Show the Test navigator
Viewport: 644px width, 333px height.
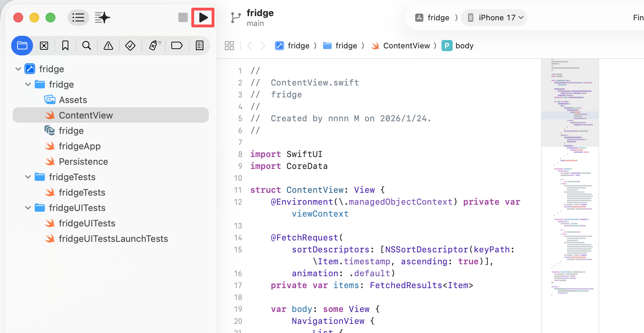point(130,46)
